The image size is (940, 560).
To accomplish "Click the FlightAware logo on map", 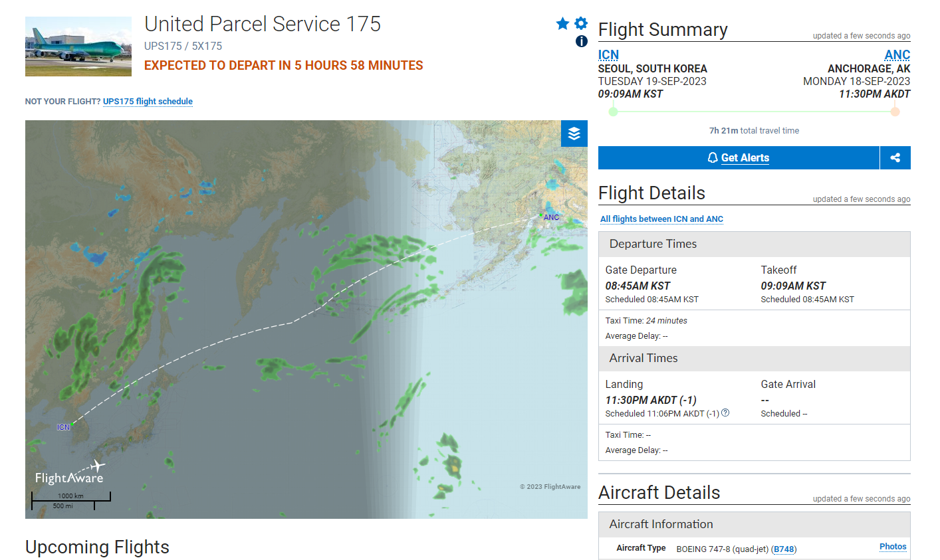I will click(70, 474).
